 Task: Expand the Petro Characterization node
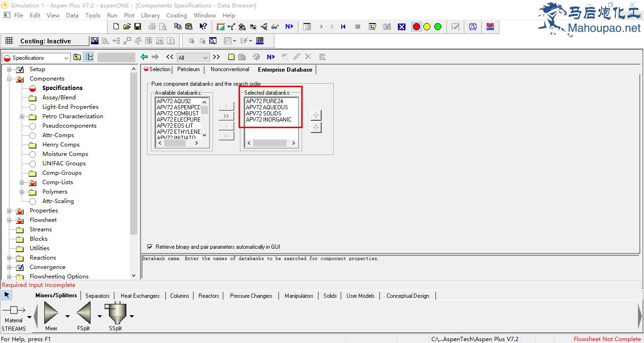22,116
